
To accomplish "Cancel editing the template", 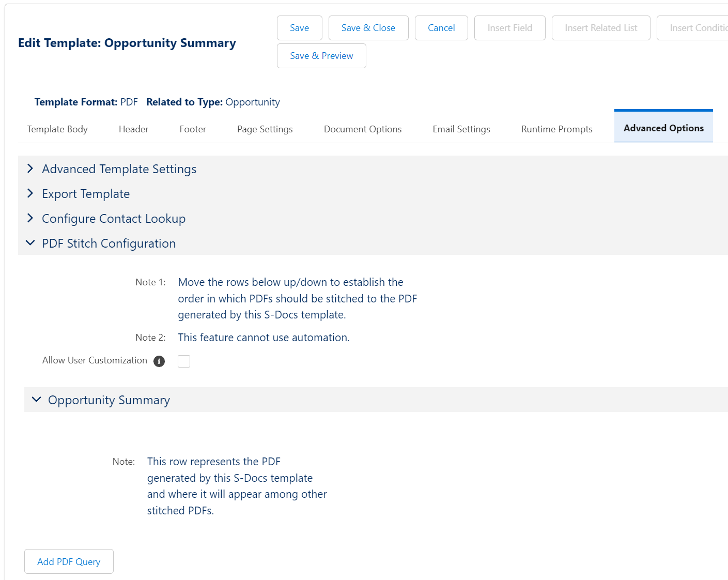I will pos(441,28).
